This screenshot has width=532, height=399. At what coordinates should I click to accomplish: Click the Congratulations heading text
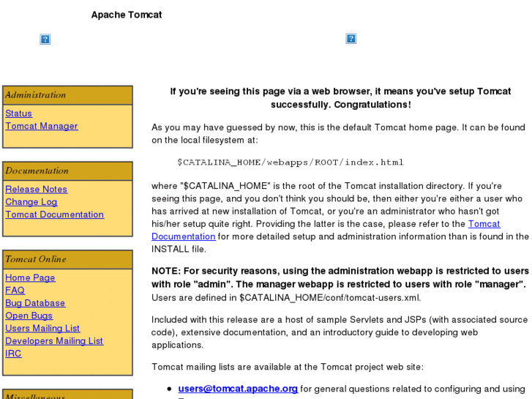pyautogui.click(x=341, y=98)
